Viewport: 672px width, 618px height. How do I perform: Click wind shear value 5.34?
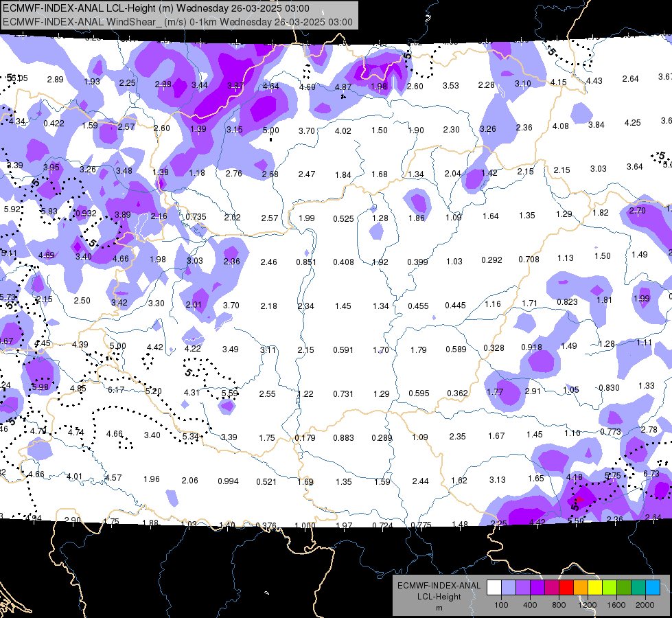point(190,437)
